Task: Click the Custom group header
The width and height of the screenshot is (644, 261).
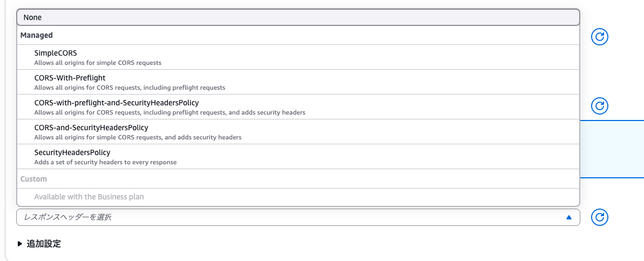Action: 33,179
